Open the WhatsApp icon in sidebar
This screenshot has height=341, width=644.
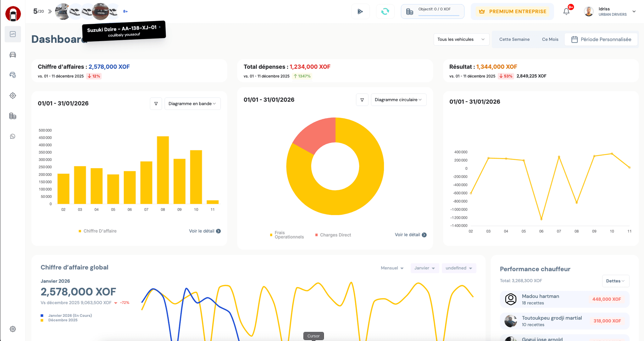(x=13, y=136)
